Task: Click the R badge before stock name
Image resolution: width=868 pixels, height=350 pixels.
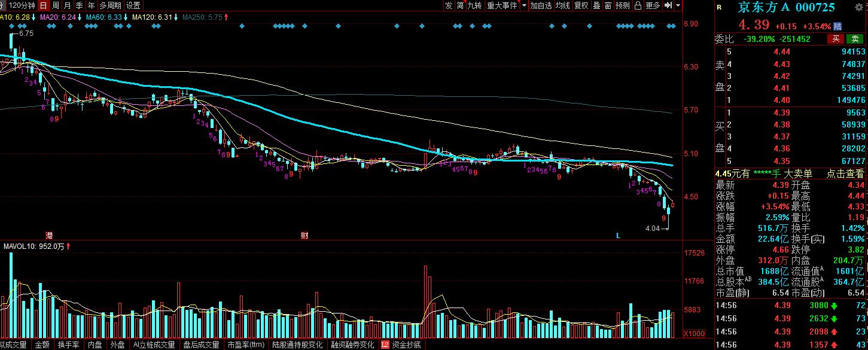Action: pyautogui.click(x=719, y=8)
